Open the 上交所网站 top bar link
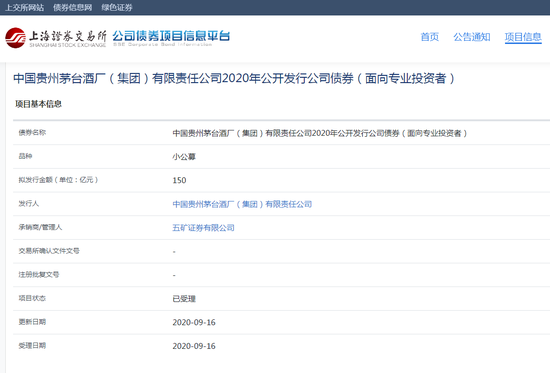This screenshot has width=550, height=373. [25, 7]
